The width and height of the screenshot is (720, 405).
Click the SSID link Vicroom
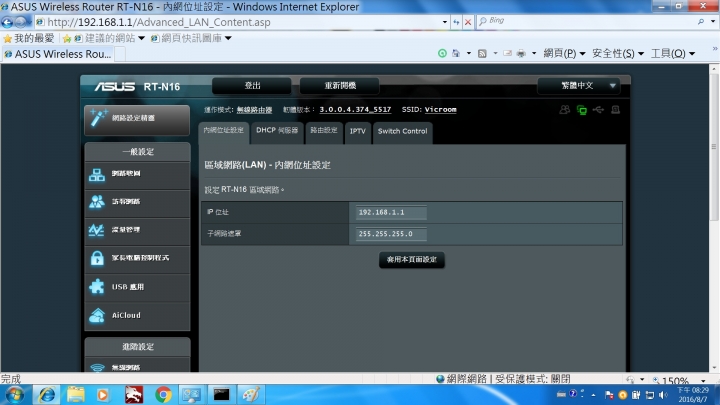(440, 110)
